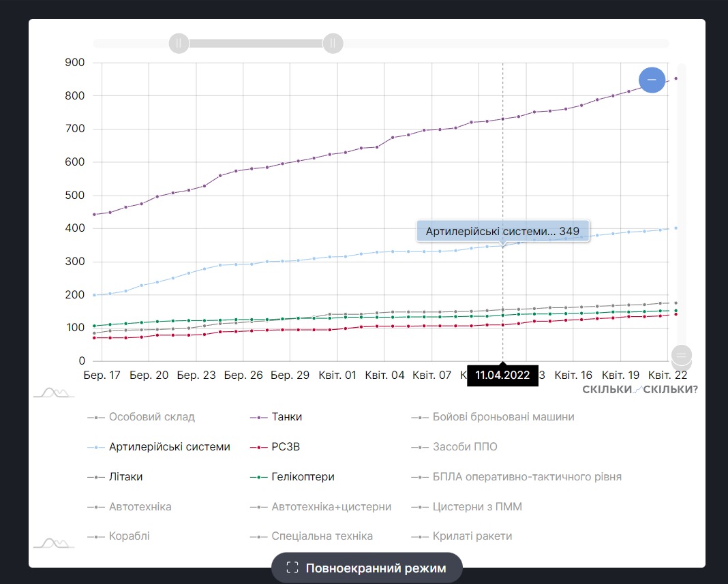Hide the Артилерійські системи legend item
Image resolution: width=728 pixels, height=584 pixels.
pos(169,447)
